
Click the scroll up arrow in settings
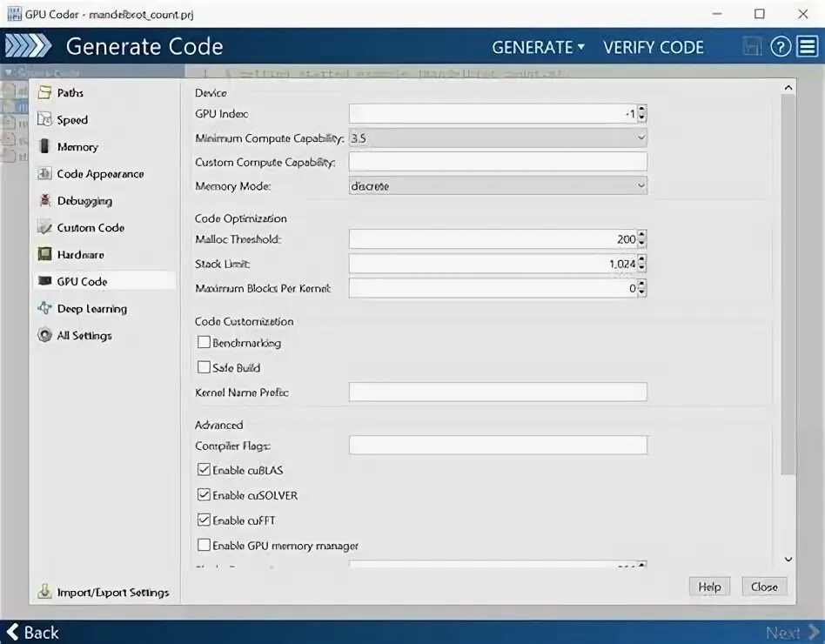tap(788, 87)
